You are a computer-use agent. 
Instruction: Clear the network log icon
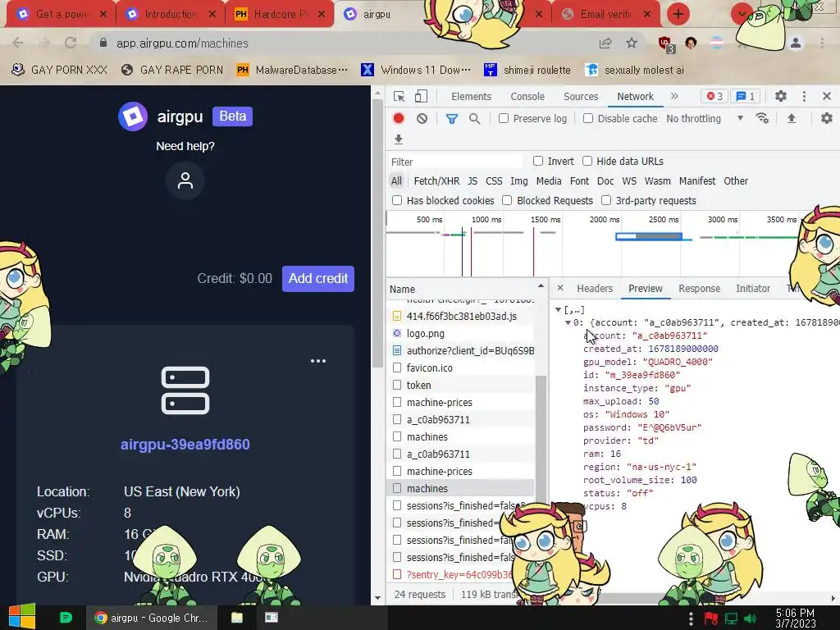pos(422,118)
